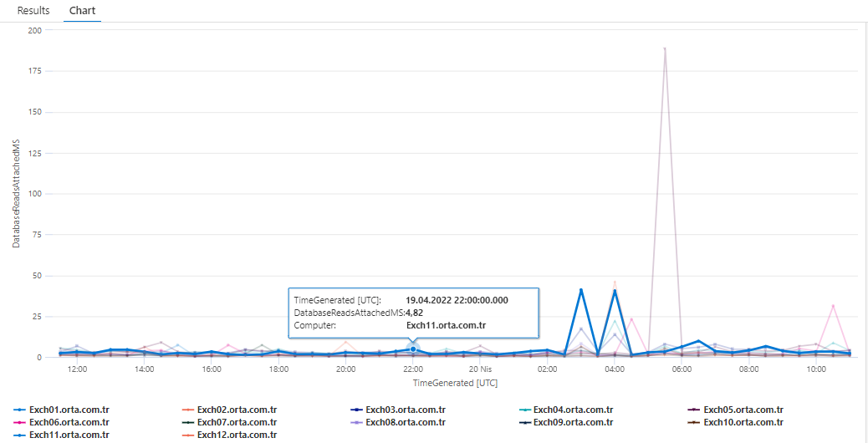Click the pink peak point near 04:30
Viewport: 868px width, 443px height.
(x=631, y=319)
